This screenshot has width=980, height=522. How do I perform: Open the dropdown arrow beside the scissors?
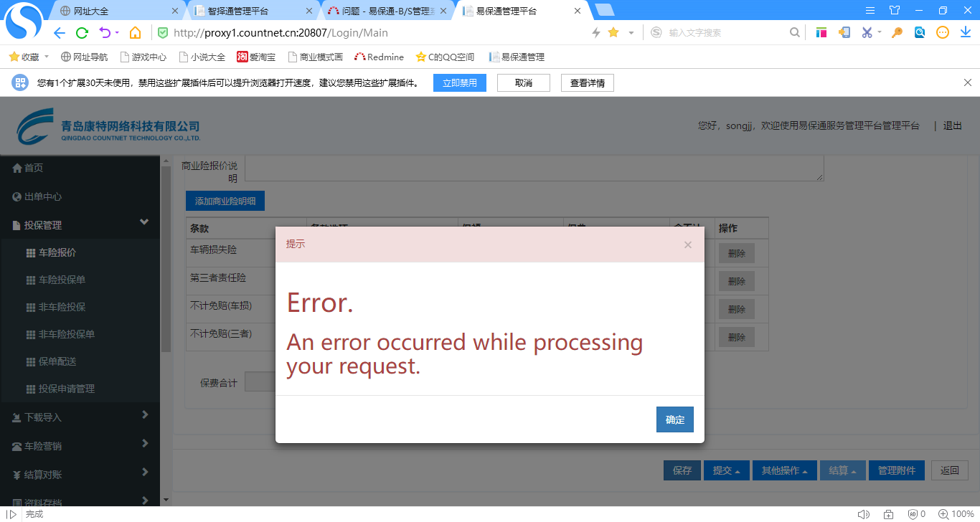(x=879, y=32)
